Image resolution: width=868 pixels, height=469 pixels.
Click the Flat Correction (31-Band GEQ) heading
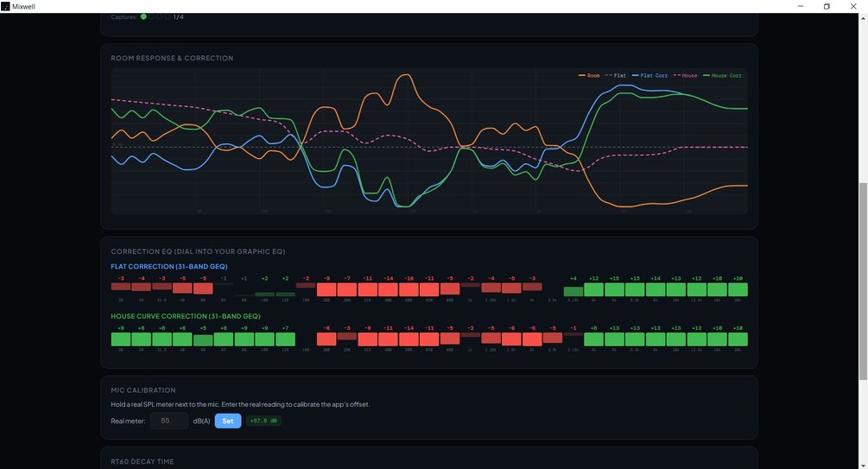pos(168,266)
